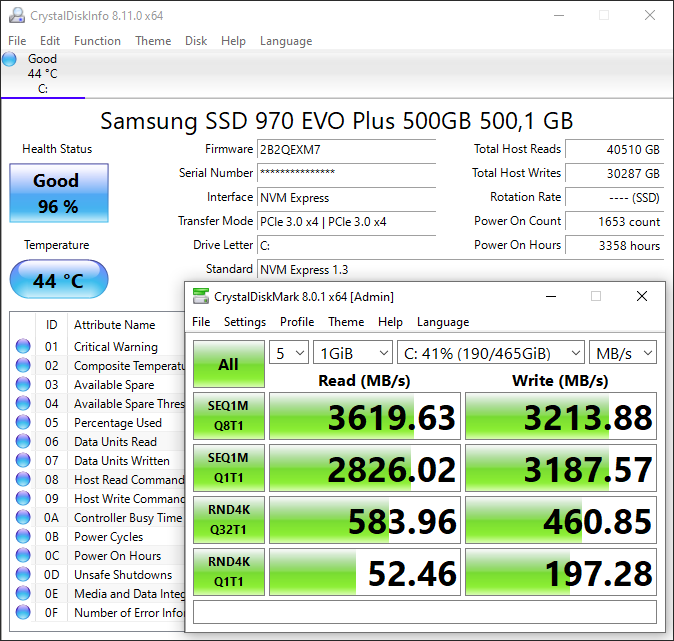The width and height of the screenshot is (674, 641).
Task: Click status orb for Media and Data Integrity row
Action: click(23, 593)
